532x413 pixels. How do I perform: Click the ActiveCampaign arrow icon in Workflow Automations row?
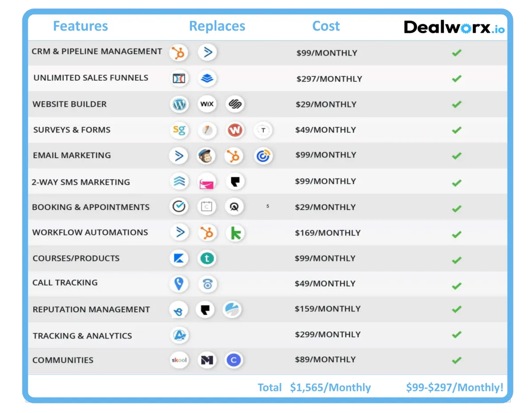tap(180, 232)
